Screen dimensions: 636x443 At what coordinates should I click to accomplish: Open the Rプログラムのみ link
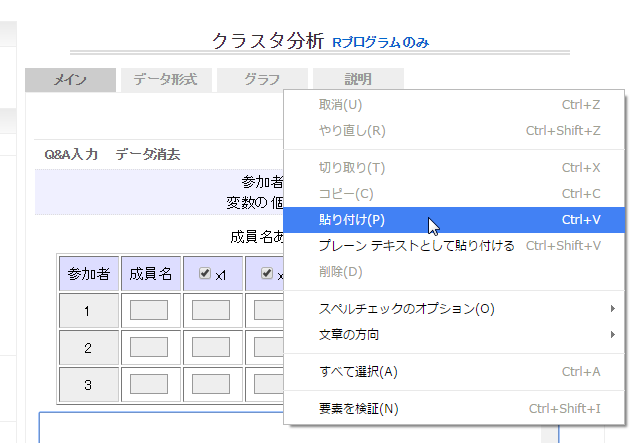380,42
